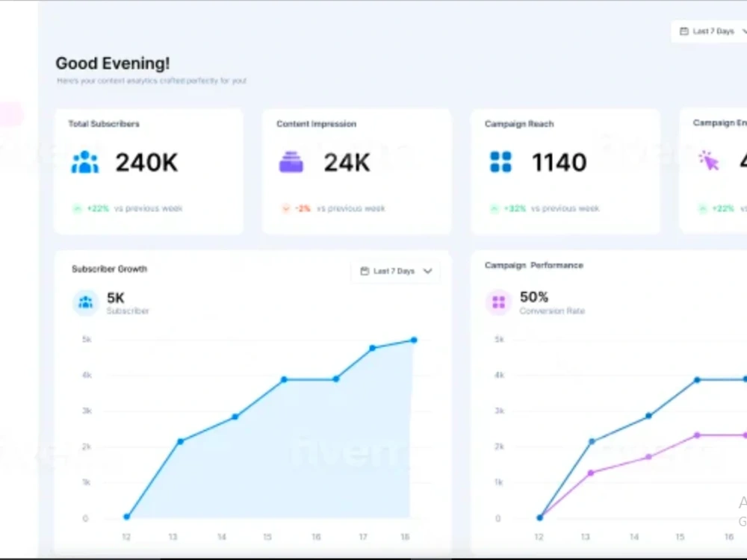Click the Conversion Rate label
The image size is (747, 560).
point(552,311)
